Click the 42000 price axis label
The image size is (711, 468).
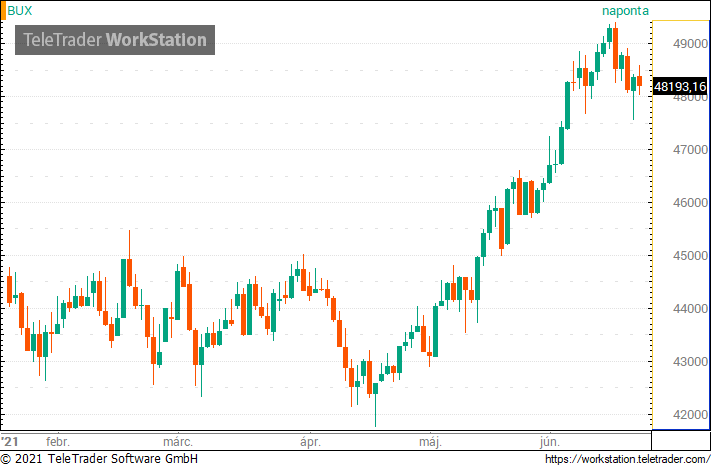pyautogui.click(x=690, y=415)
